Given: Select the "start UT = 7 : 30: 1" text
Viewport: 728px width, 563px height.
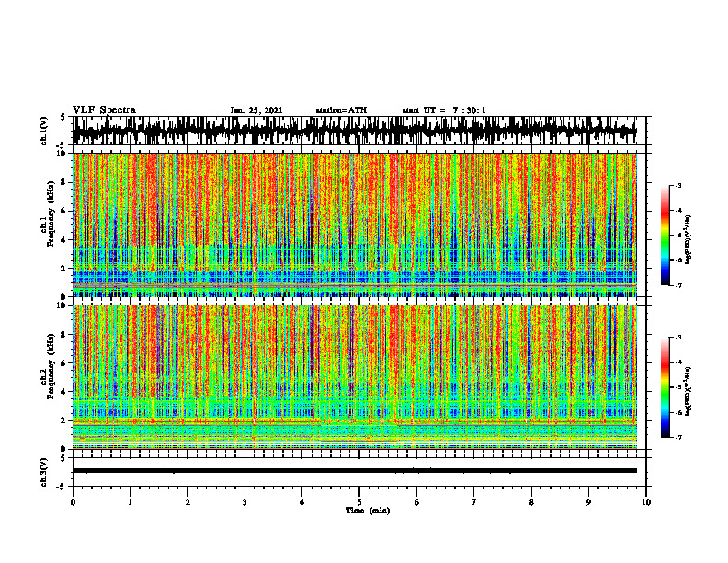Looking at the screenshot, I should click(x=444, y=110).
